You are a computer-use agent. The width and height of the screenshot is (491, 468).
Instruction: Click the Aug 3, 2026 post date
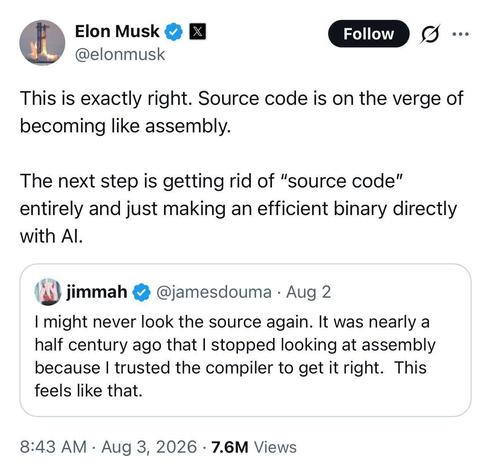click(x=149, y=447)
